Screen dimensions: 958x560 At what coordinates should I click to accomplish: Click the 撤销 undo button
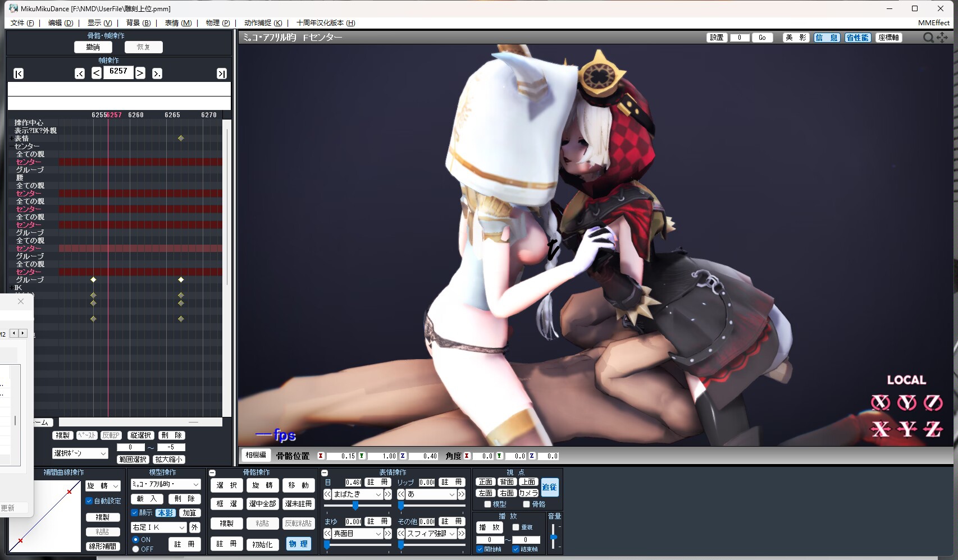click(93, 47)
